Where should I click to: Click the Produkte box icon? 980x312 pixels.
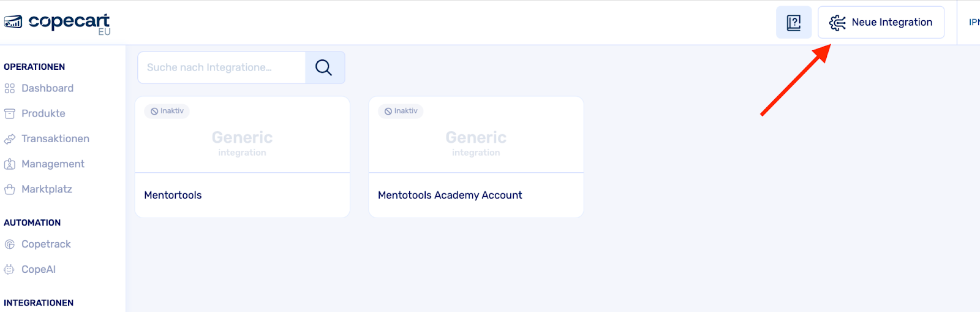click(x=9, y=113)
